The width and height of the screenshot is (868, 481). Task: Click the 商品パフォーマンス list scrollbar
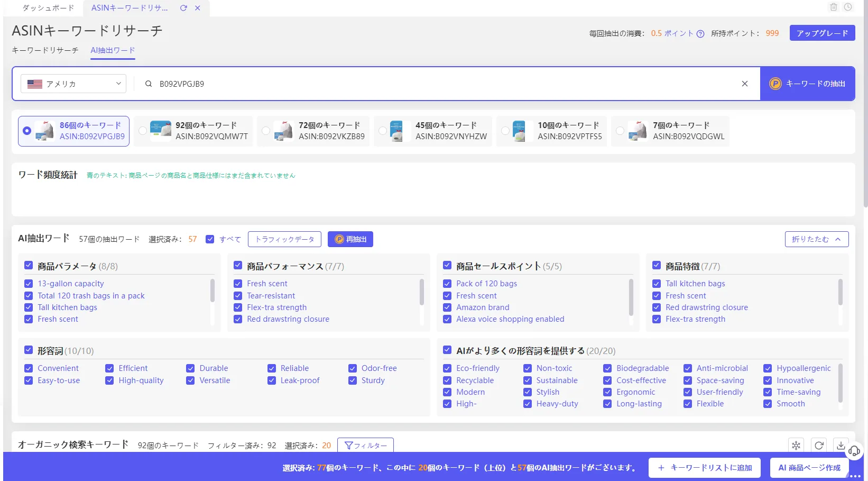pyautogui.click(x=422, y=292)
